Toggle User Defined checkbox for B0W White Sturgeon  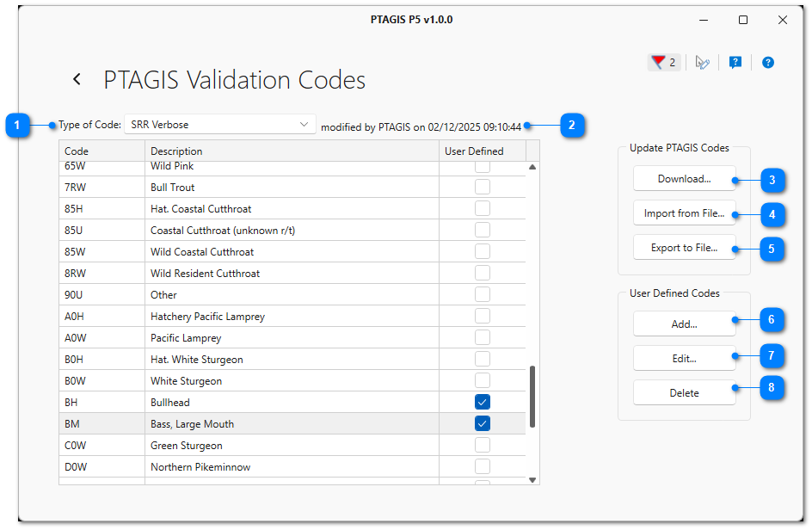[x=482, y=380]
